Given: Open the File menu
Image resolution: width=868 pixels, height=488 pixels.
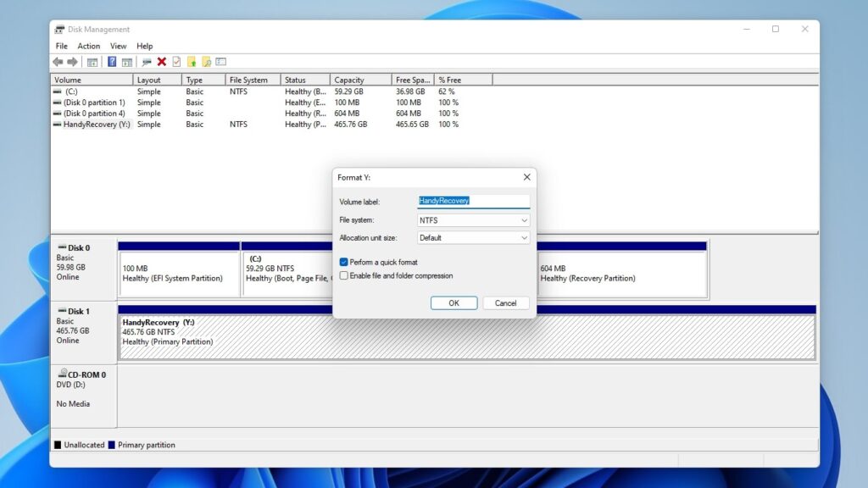Looking at the screenshot, I should (61, 46).
